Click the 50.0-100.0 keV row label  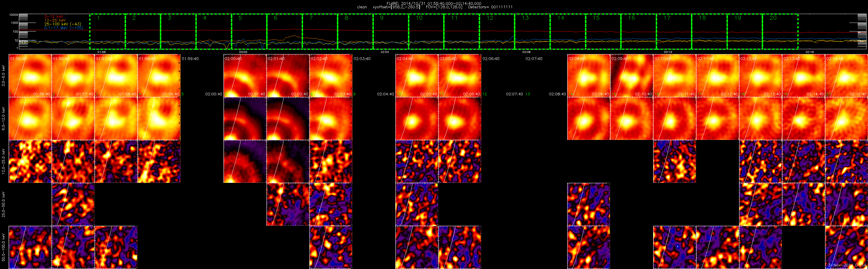coord(4,248)
